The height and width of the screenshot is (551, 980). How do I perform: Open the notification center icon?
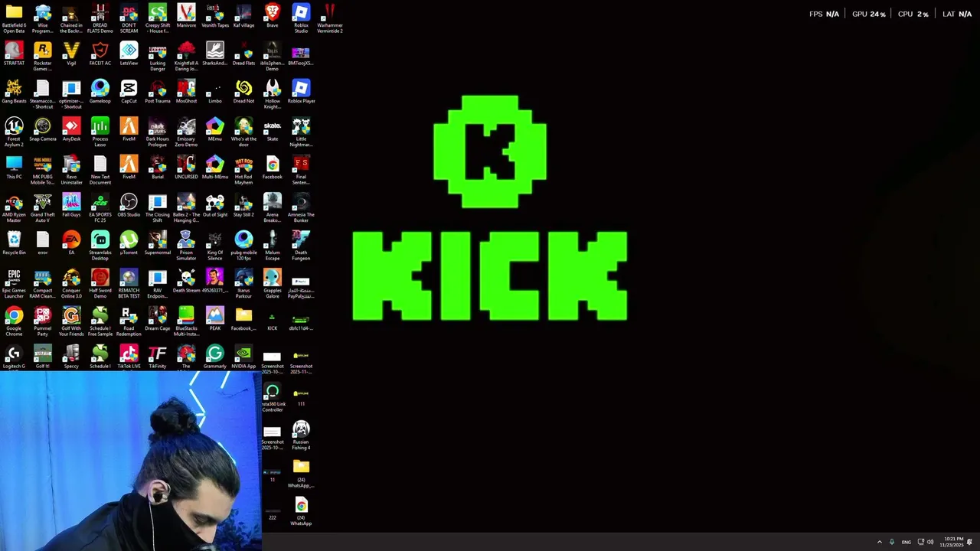pyautogui.click(x=969, y=542)
